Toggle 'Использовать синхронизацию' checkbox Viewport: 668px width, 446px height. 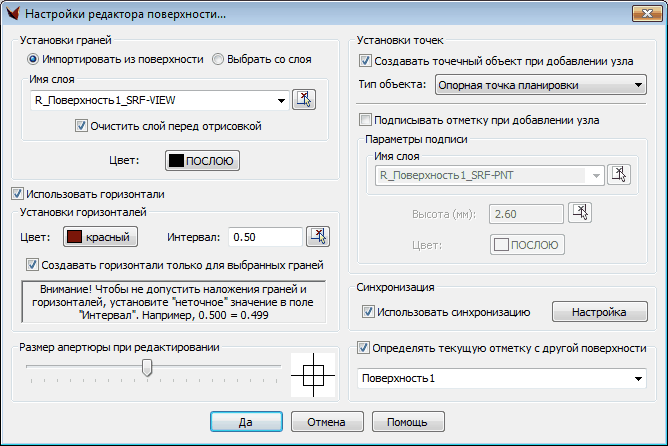click(369, 313)
